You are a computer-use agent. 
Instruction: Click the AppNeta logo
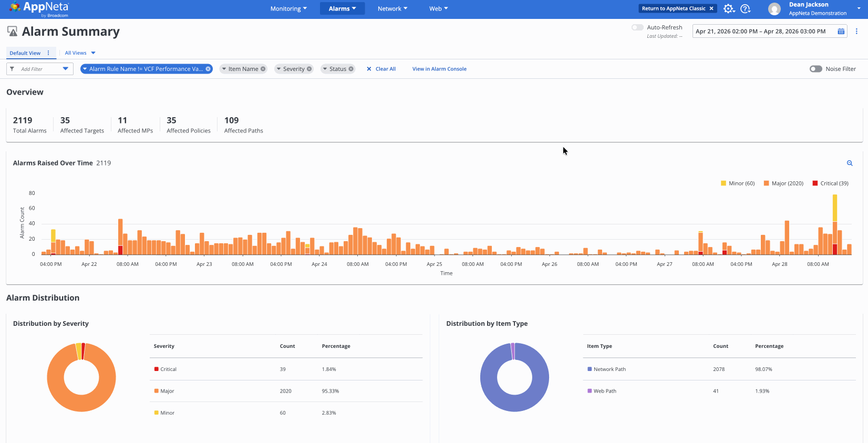39,8
